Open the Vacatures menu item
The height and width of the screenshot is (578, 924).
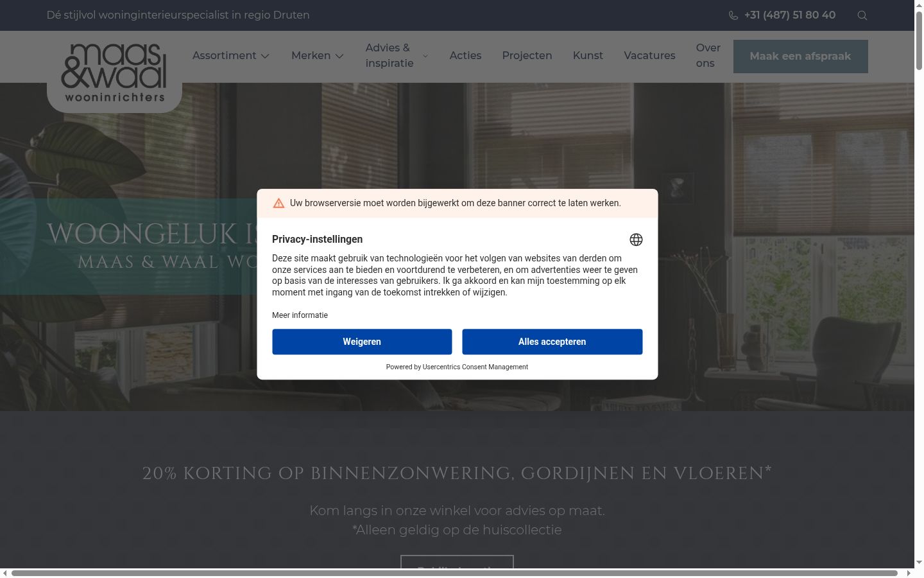(649, 56)
